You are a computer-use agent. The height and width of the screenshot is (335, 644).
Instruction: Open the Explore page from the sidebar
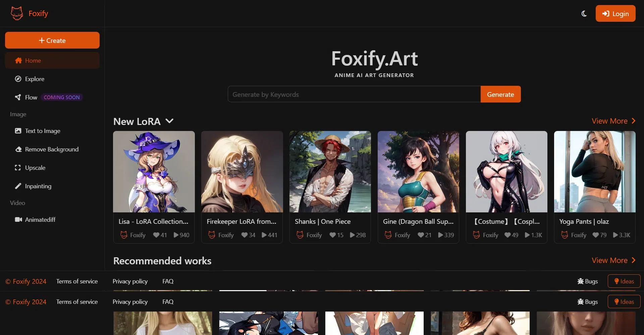click(35, 79)
